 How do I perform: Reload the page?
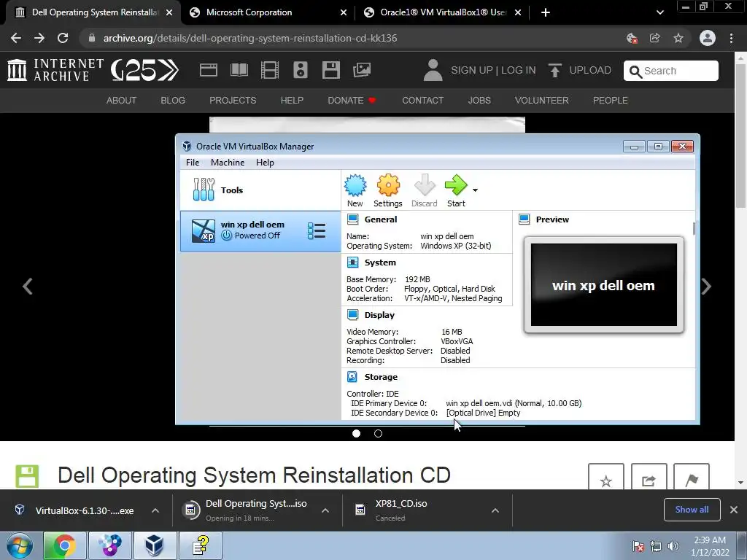point(63,38)
